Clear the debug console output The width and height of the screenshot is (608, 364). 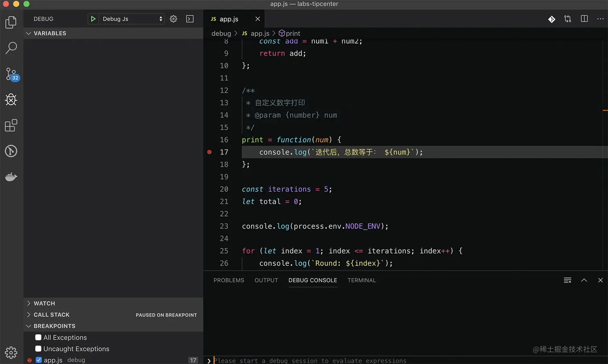568,280
